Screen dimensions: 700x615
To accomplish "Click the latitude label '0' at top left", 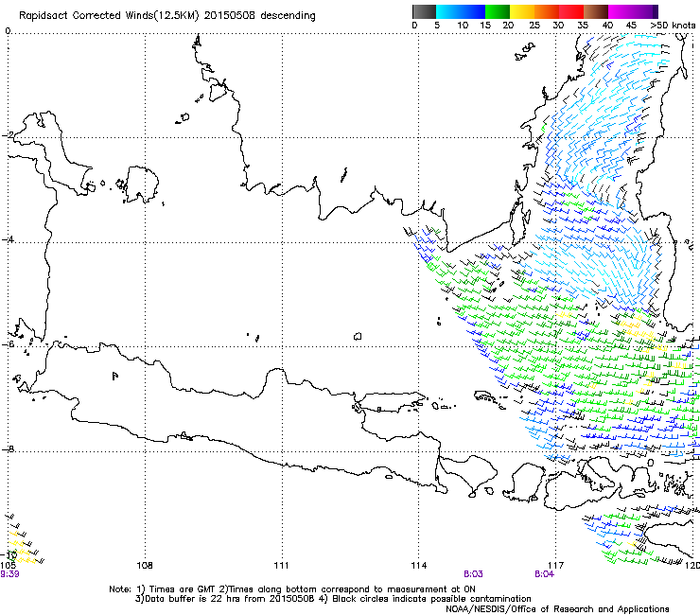I will click(x=8, y=31).
